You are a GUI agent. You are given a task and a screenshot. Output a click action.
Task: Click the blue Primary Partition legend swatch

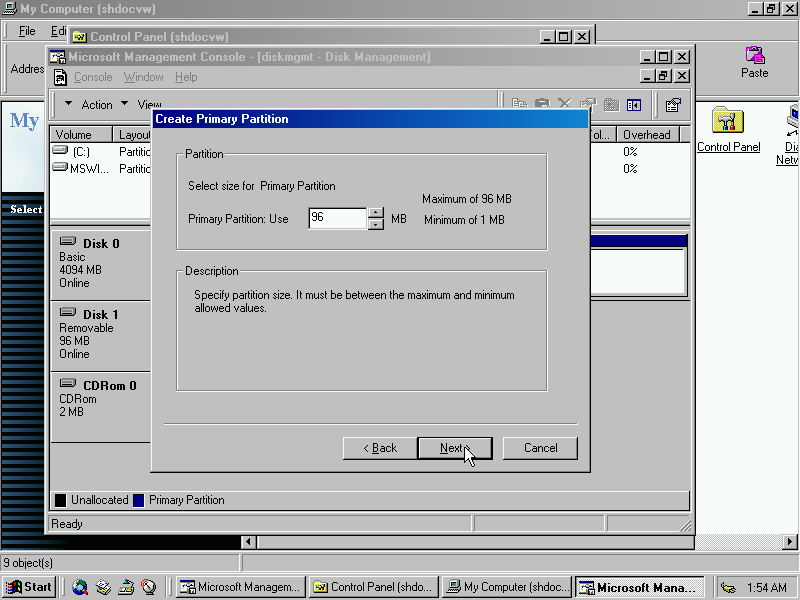click(138, 500)
